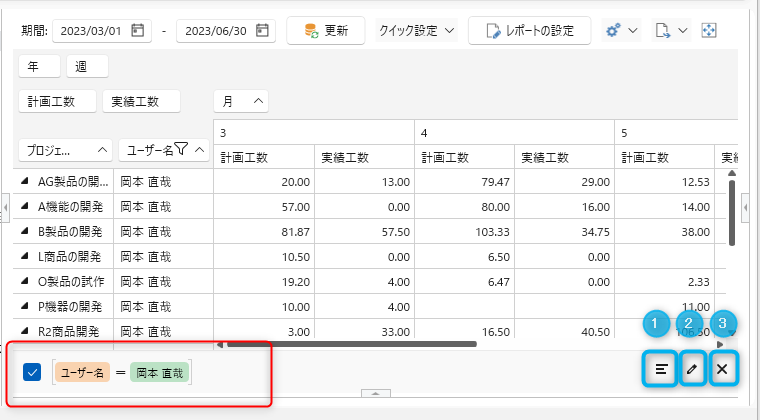Uncheck the ユーザー名 filter checkbox
Screen dimensions: 760x420
point(32,373)
